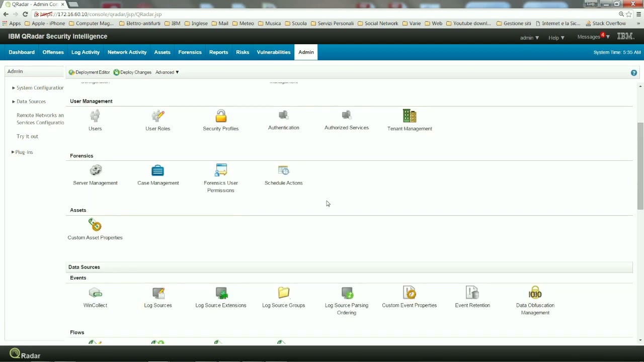644x362 pixels.
Task: Open the Apple - iPhone bookmark
Action: [45, 24]
